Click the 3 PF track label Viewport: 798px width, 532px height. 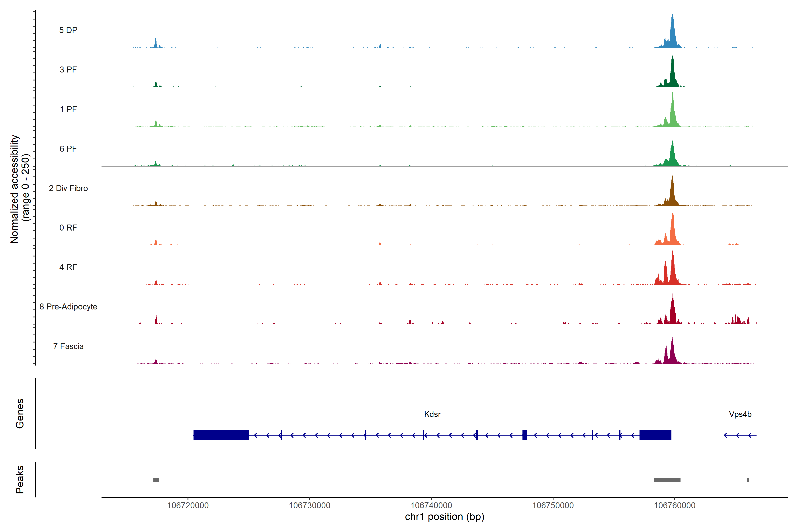[x=68, y=70]
